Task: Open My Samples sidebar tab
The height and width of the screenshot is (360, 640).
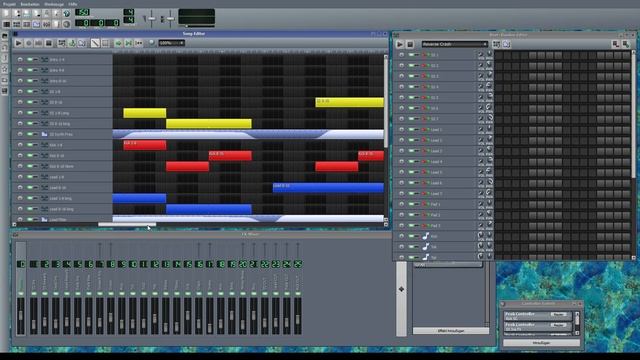Action: click(5, 58)
